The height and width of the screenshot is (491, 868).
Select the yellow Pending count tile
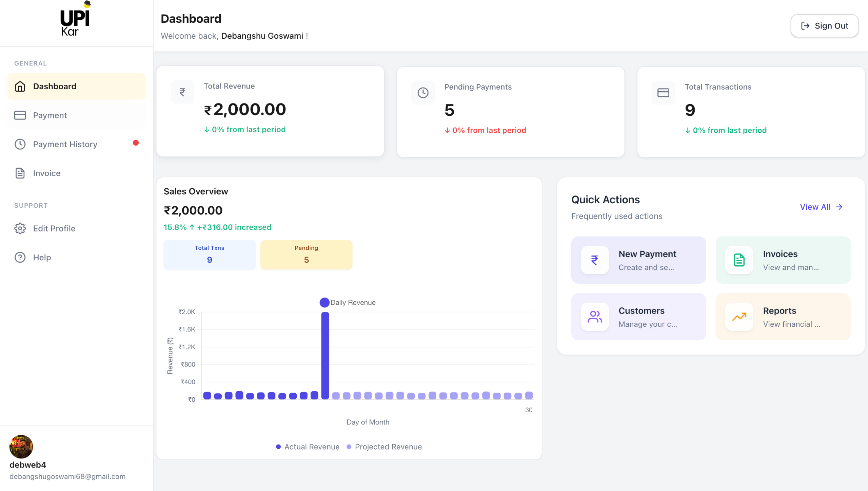306,254
